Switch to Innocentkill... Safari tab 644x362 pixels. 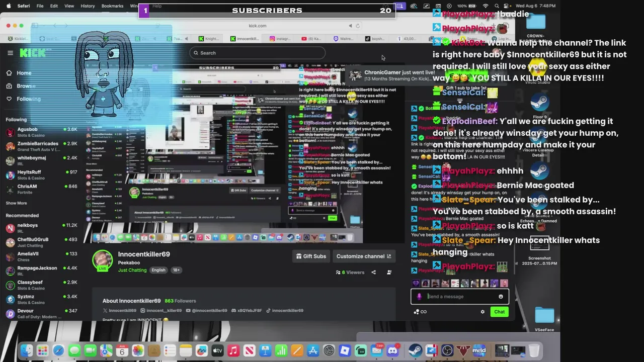tap(245, 39)
